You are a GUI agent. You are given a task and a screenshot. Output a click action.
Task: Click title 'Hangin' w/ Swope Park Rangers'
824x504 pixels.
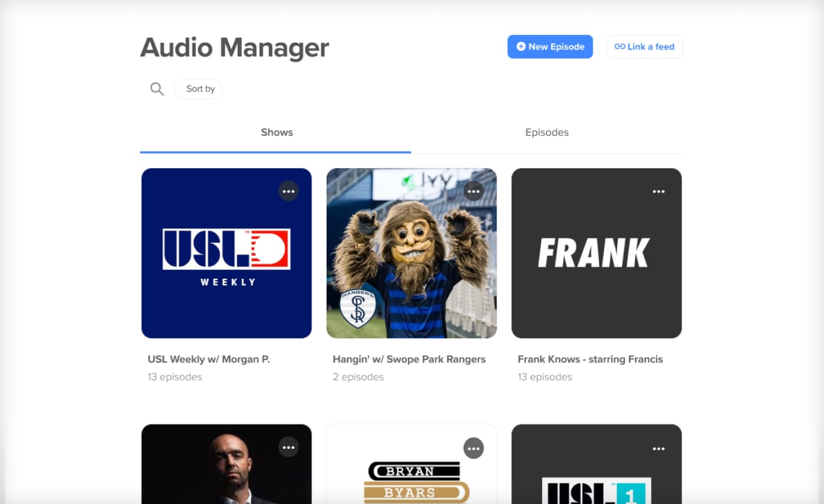[409, 359]
